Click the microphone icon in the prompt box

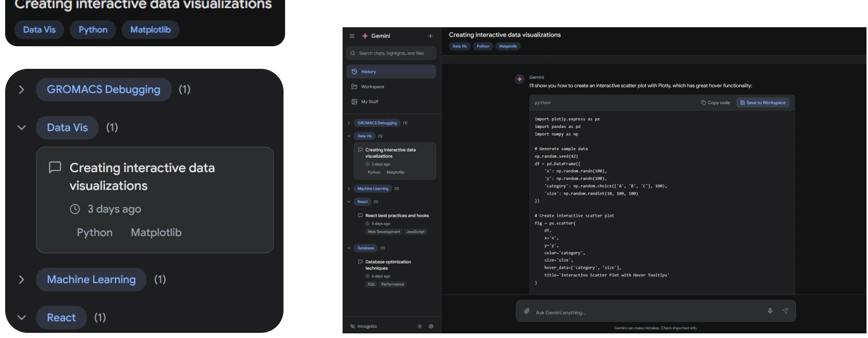(770, 311)
